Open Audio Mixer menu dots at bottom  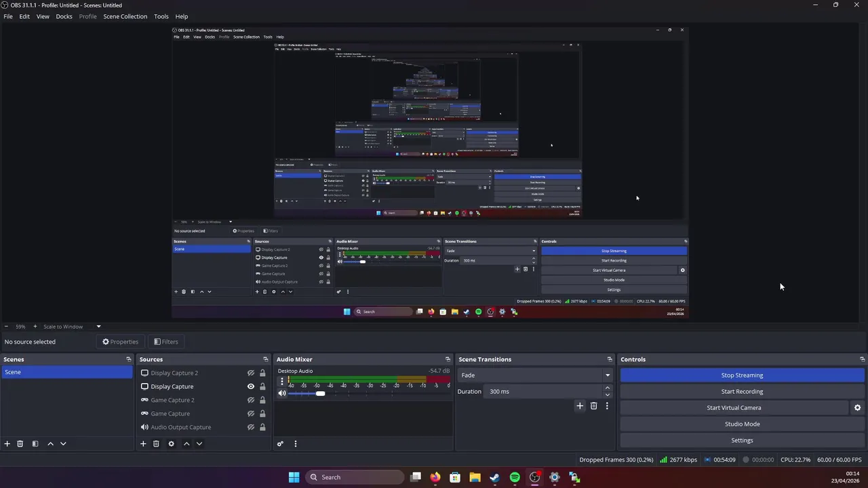pos(295,443)
